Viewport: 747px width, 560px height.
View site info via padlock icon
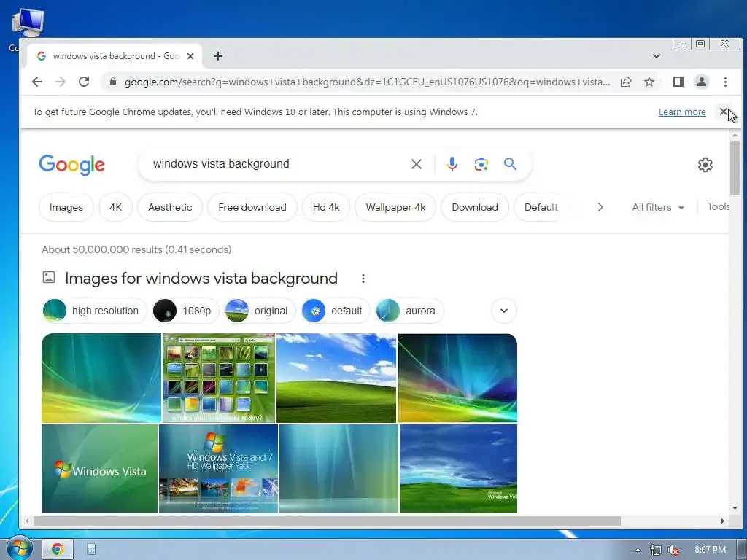point(113,82)
